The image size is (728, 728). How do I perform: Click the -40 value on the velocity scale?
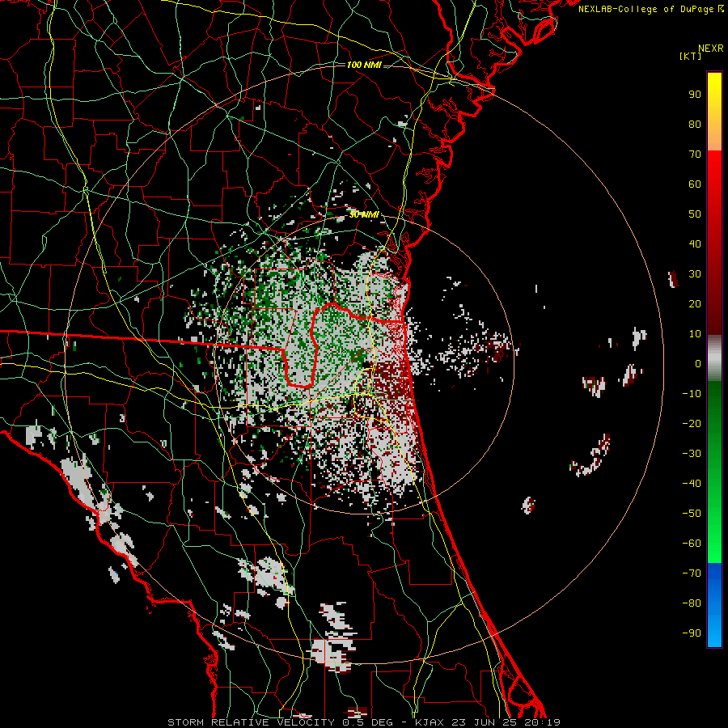click(x=692, y=484)
